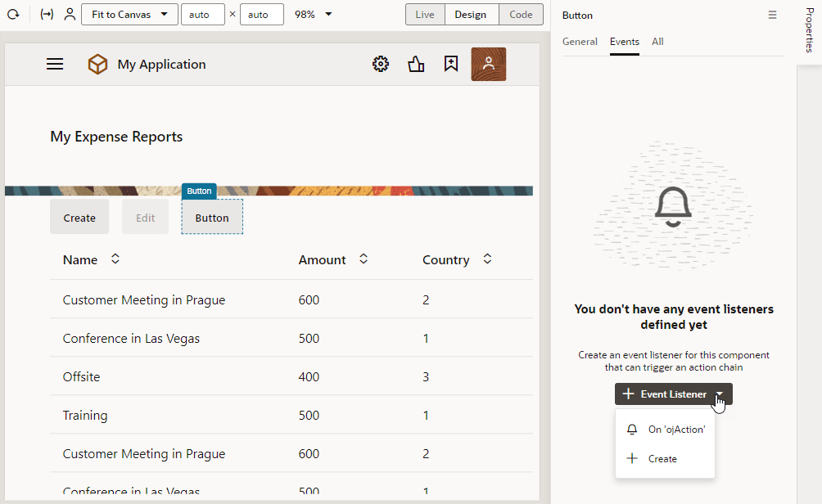This screenshot has width=822, height=504.
Task: Open the Events tab
Action: pos(625,42)
